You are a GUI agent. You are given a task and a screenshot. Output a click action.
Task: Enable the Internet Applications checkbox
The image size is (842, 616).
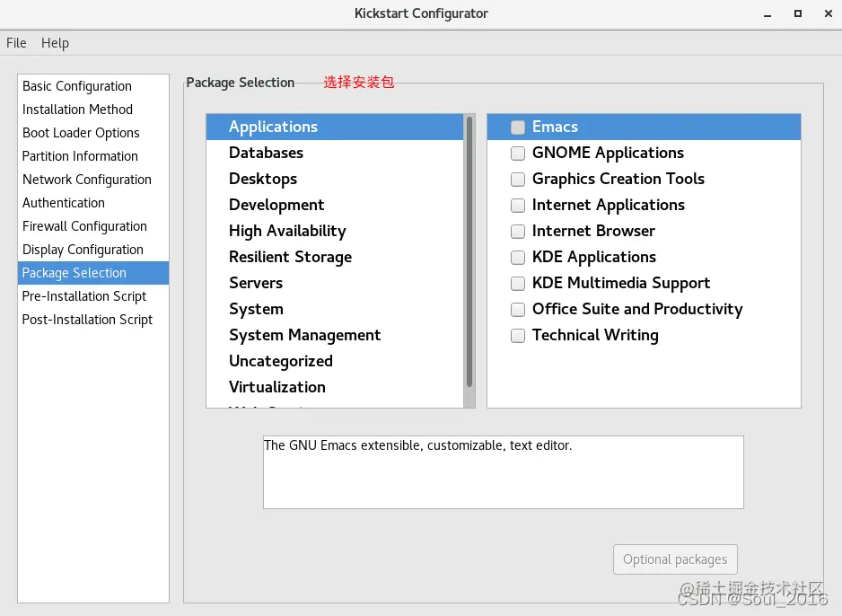(518, 205)
